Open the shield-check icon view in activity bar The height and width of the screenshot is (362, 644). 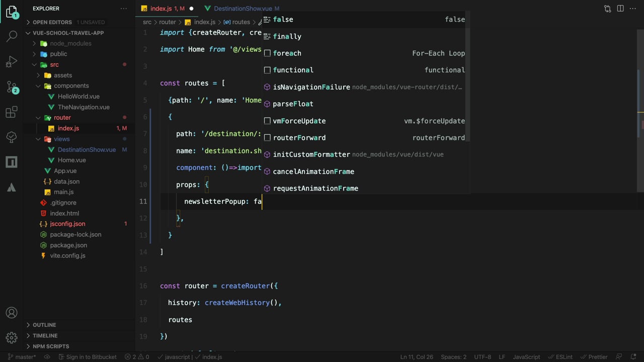pos(12,137)
